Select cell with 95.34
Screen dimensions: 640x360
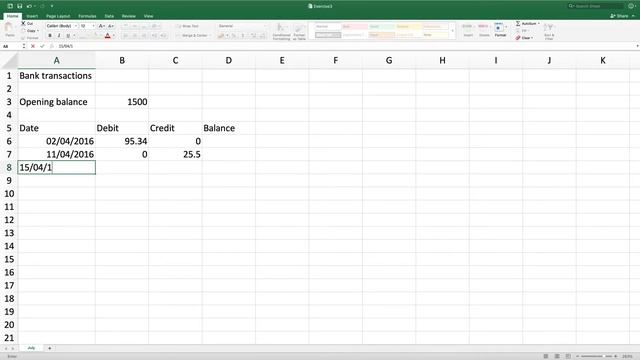pyautogui.click(x=122, y=141)
